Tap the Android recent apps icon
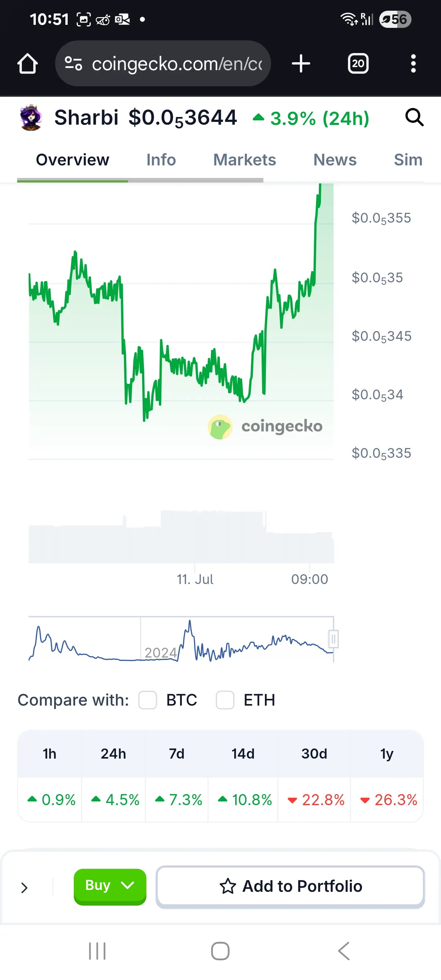The width and height of the screenshot is (441, 980). (x=97, y=951)
